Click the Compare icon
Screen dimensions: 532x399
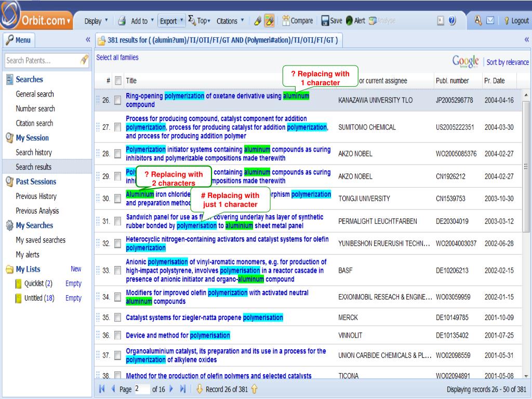point(286,21)
